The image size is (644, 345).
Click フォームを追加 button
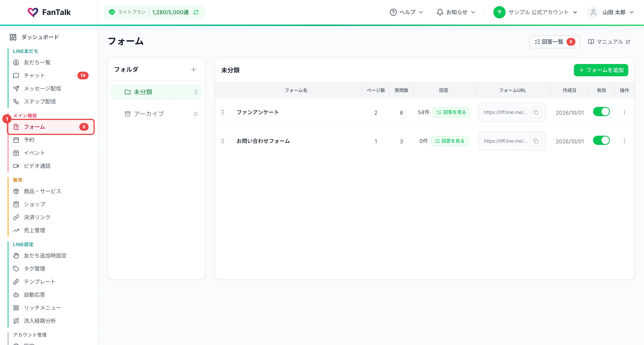click(601, 70)
